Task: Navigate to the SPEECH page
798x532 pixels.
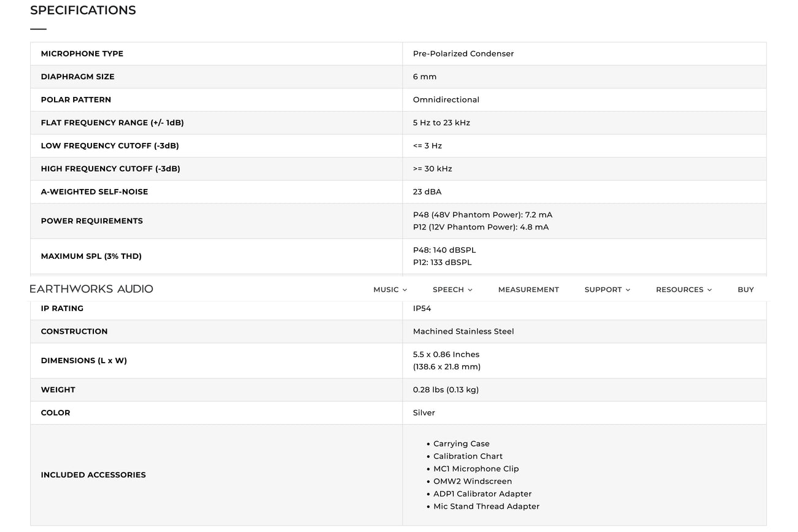Action: [448, 289]
